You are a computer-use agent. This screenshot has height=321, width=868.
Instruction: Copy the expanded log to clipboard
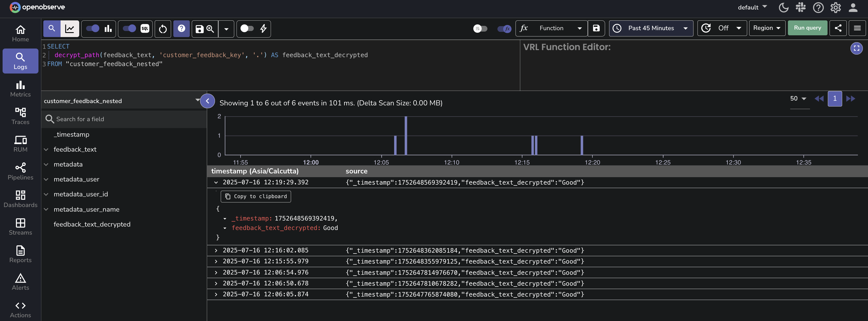(x=255, y=196)
